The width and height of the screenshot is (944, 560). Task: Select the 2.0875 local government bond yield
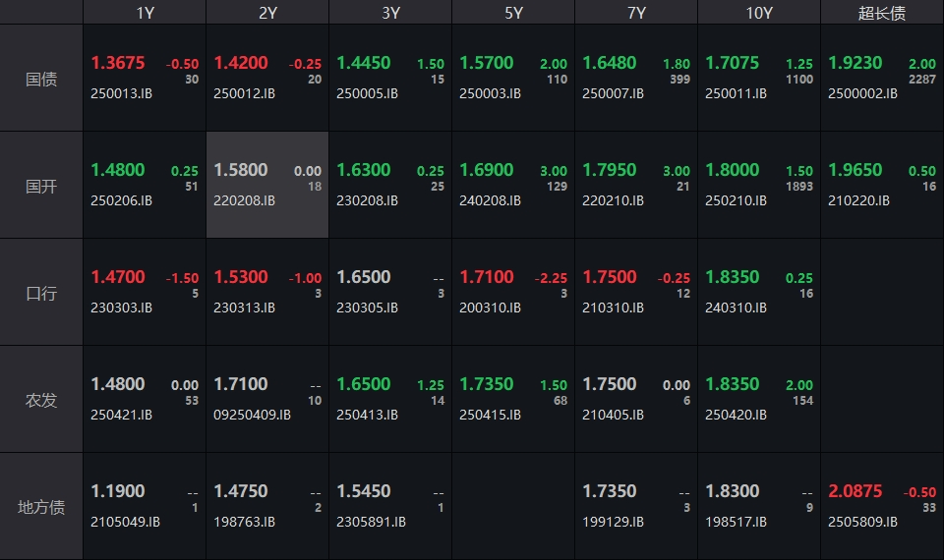coord(855,491)
